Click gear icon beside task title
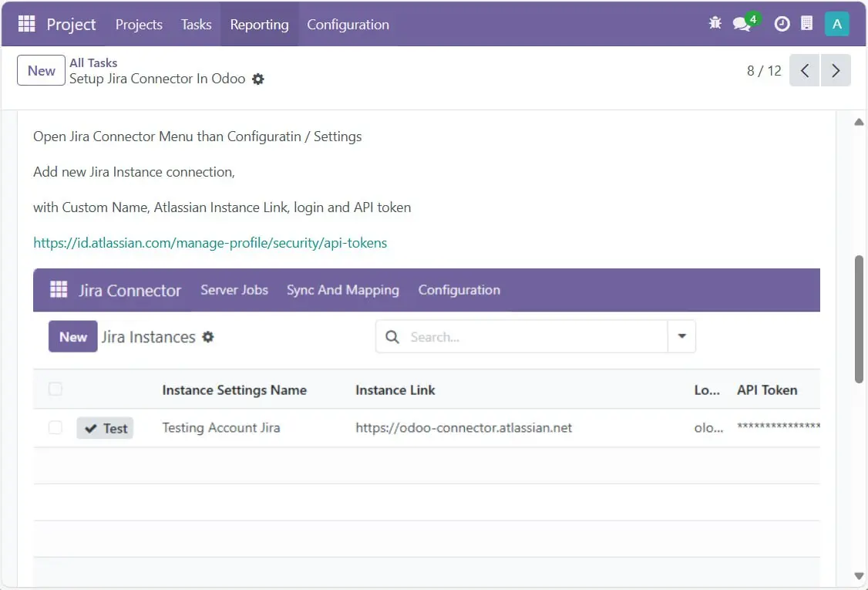 point(258,79)
